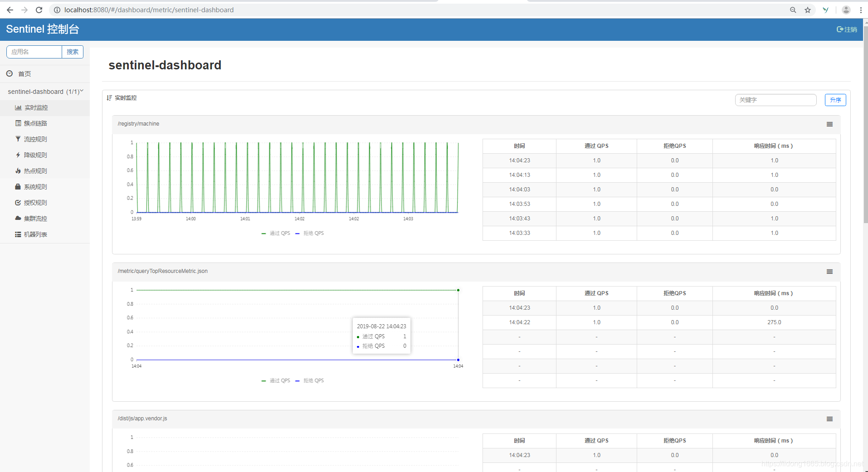868x472 pixels.
Task: Toggle 通过 QPS legend in /registry/machine chart
Action: coord(276,233)
